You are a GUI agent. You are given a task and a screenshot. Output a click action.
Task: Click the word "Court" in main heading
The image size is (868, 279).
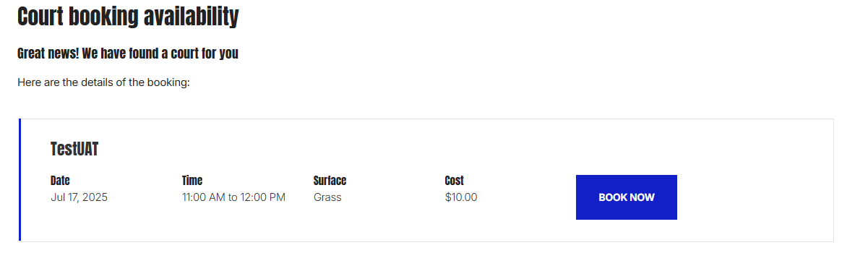coord(41,16)
